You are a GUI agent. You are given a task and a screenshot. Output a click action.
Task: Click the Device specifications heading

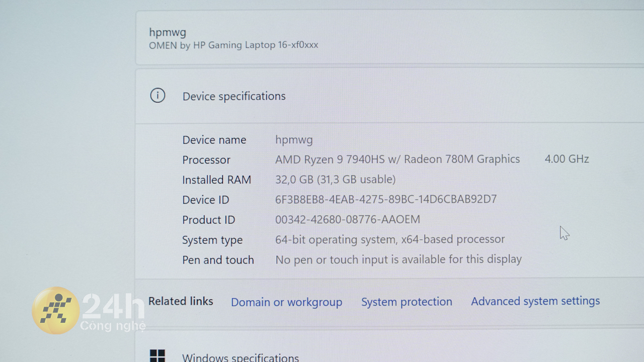tap(234, 96)
